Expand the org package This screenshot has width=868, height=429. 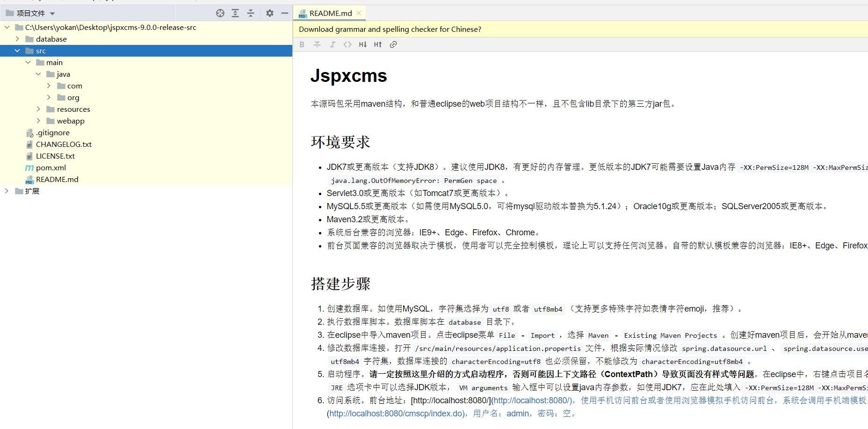pyautogui.click(x=49, y=97)
